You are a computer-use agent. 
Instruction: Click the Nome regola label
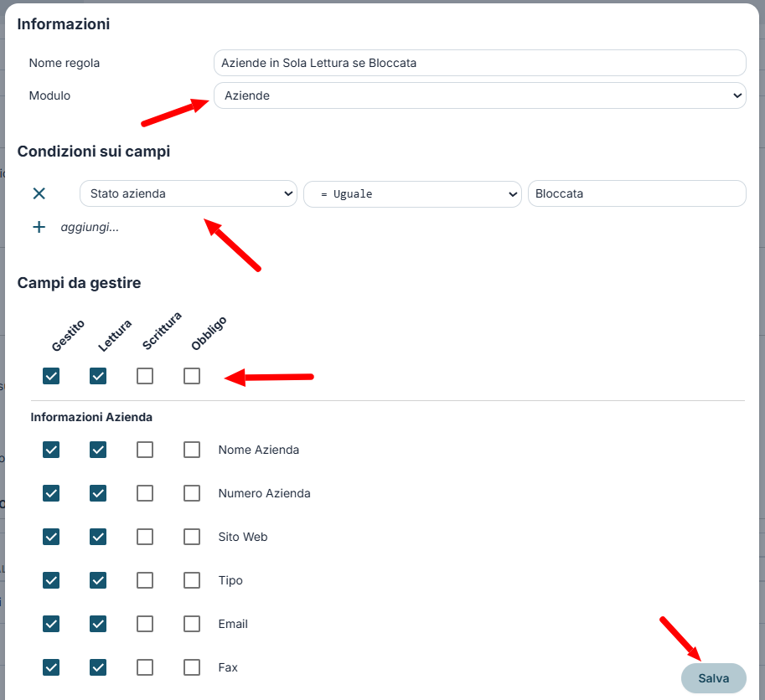point(65,63)
